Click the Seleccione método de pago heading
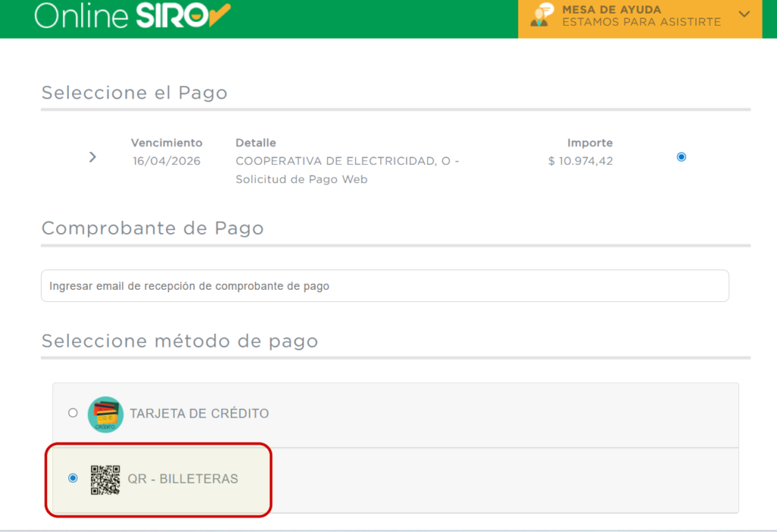The width and height of the screenshot is (777, 532). pos(180,342)
